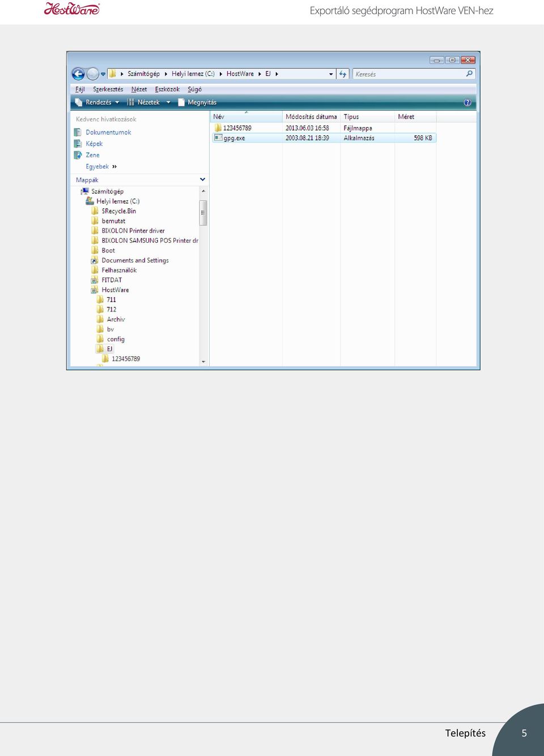This screenshot has width=544, height=756.
Task: Select 712 folder in tree
Action: 111,310
